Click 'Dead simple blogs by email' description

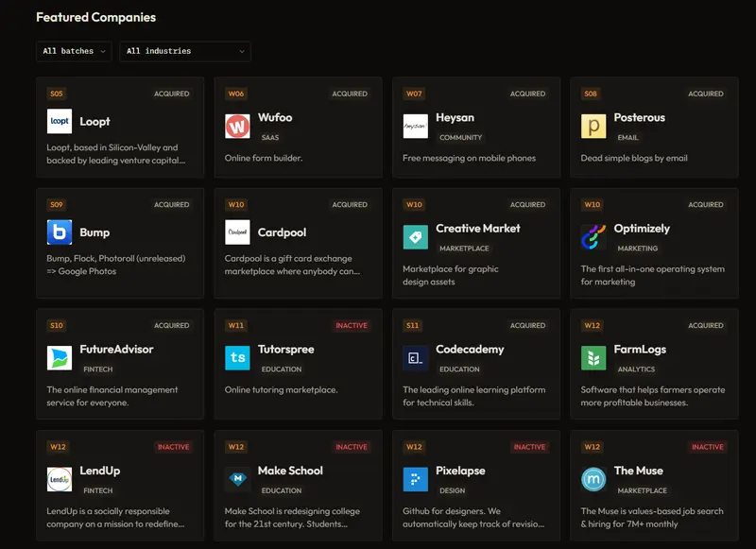634,158
